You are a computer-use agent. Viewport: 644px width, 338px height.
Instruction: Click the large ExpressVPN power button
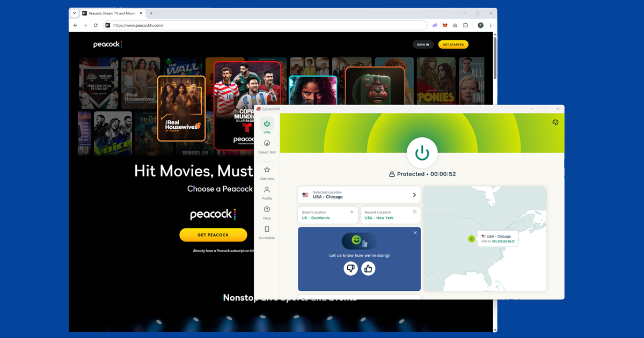422,153
